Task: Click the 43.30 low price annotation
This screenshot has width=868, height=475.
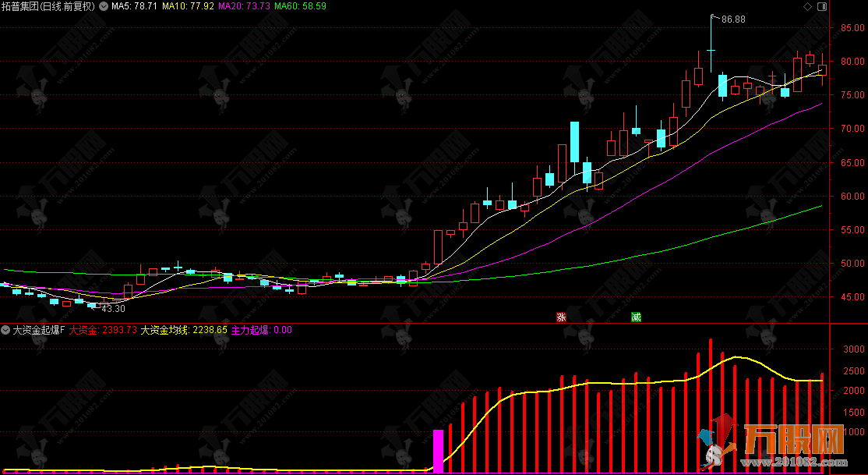Action: coord(113,309)
